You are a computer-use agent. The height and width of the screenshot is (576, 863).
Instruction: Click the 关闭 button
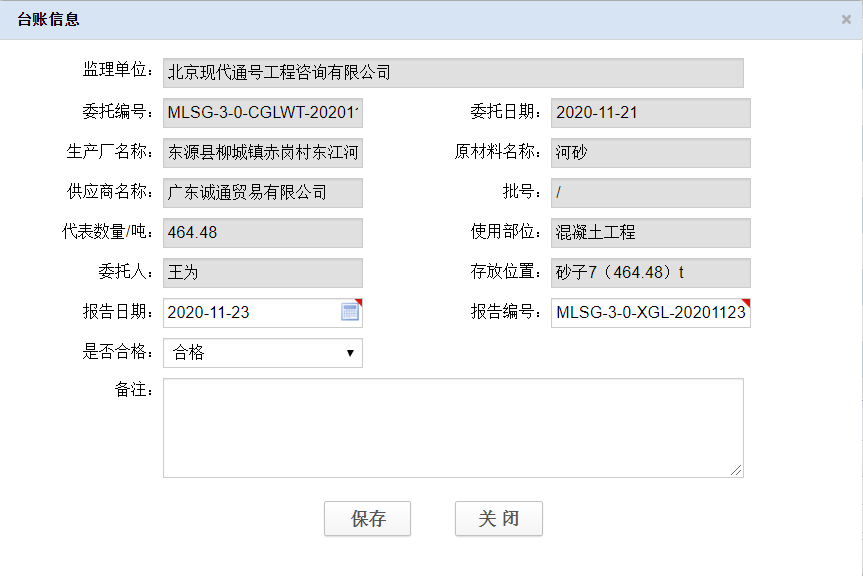click(x=499, y=518)
